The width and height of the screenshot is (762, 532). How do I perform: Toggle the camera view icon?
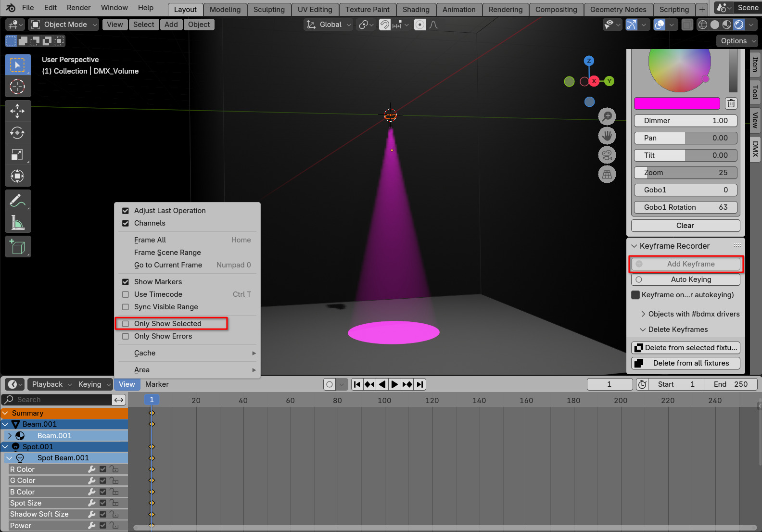(607, 155)
